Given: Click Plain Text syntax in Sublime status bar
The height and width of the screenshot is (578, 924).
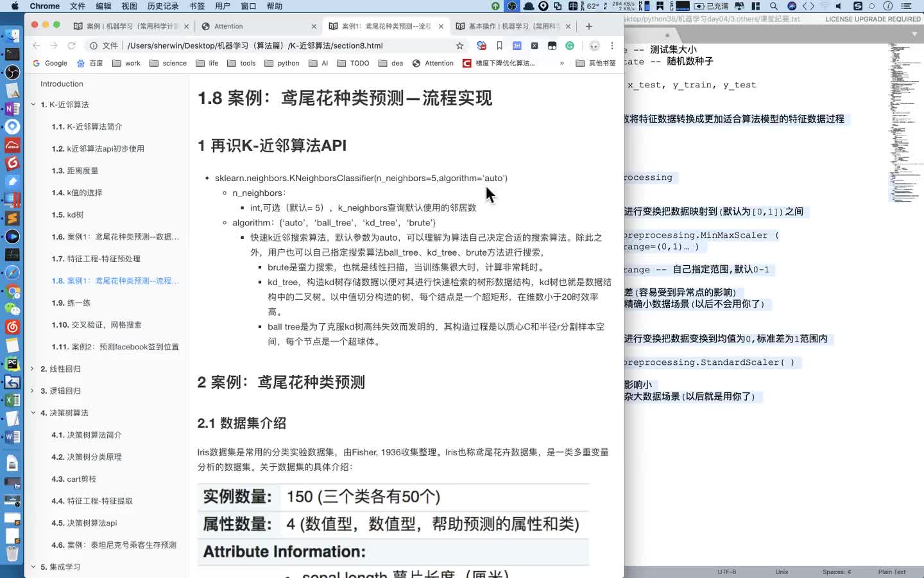Looking at the screenshot, I should click(x=892, y=572).
